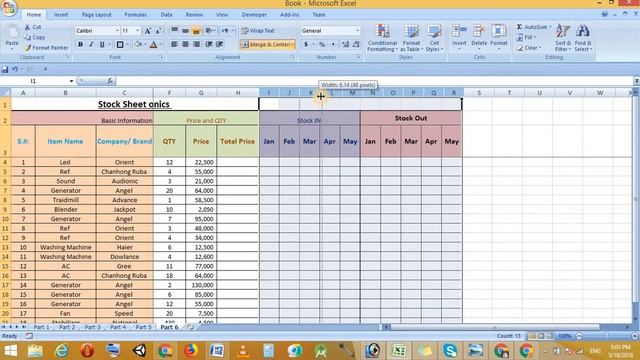Undo last action in Quick Access Toolbar
Screen dimensions: 640x360
[x=15, y=69]
